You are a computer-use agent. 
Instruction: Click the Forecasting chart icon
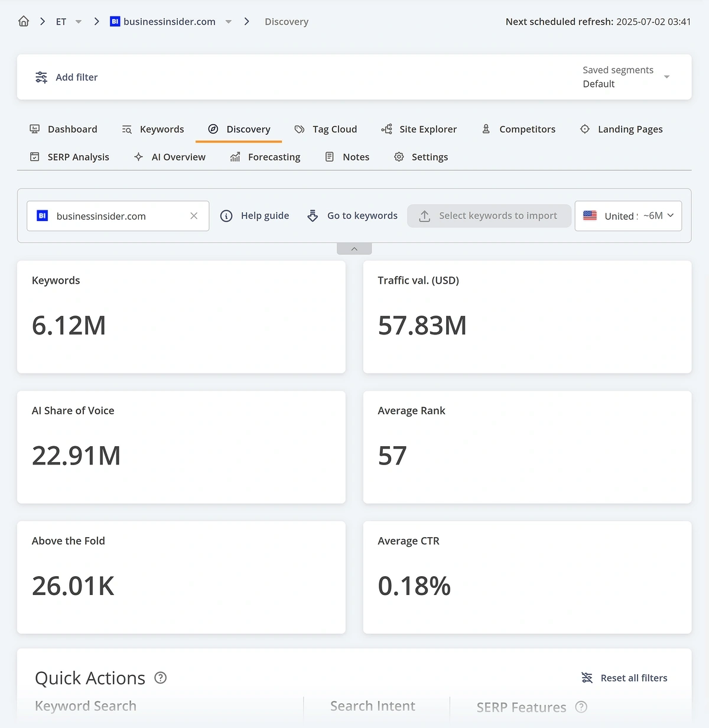click(x=235, y=157)
